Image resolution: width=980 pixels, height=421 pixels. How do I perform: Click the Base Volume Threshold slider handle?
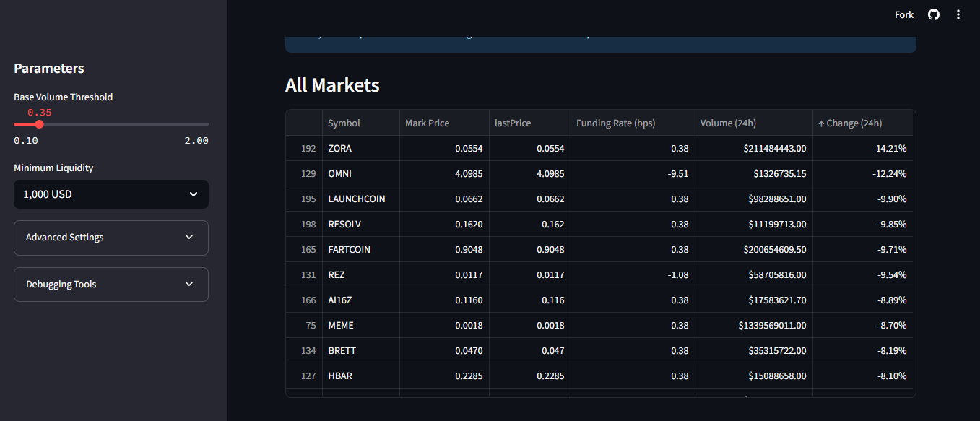tap(39, 124)
